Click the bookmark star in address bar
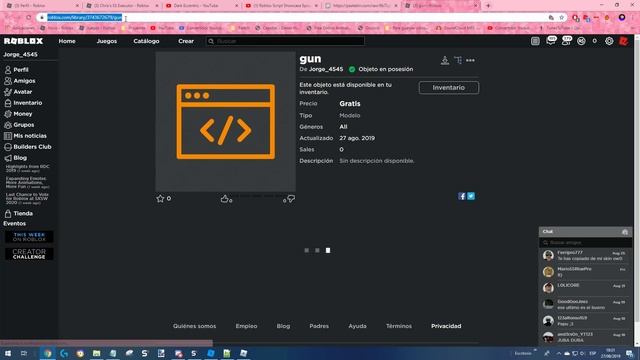Image resolution: width=640 pixels, height=360 pixels. click(x=562, y=18)
